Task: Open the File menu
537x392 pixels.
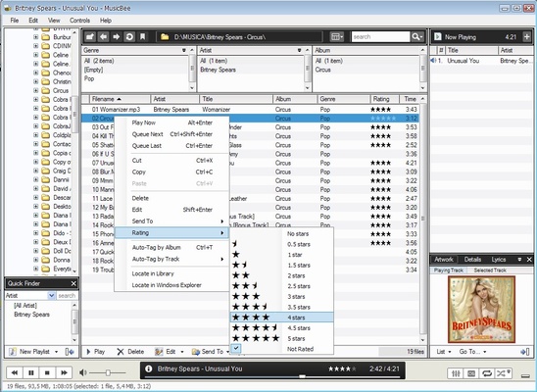Action: [15, 21]
